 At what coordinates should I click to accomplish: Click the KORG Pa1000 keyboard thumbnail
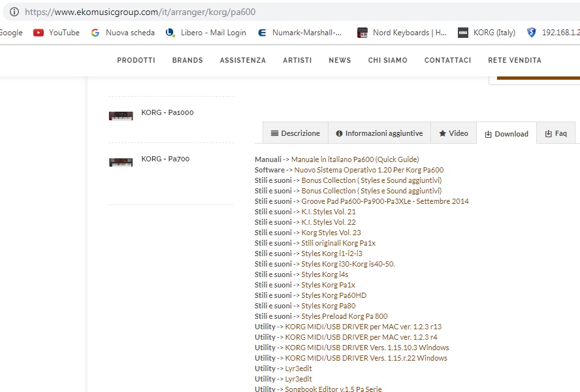(x=121, y=116)
